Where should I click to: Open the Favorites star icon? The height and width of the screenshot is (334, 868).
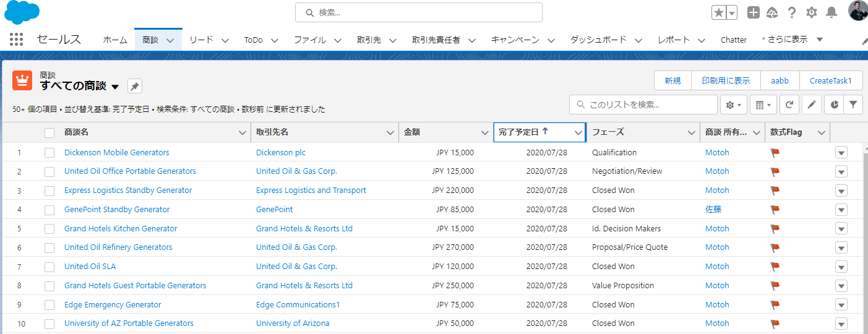pos(719,12)
